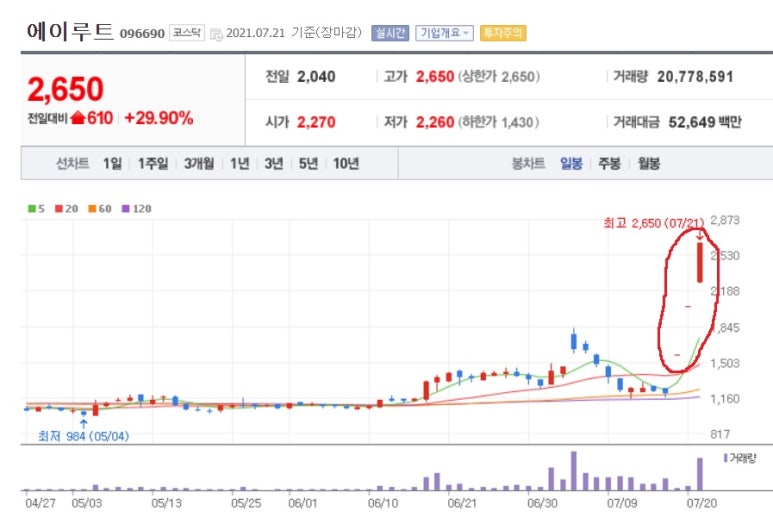Image resolution: width=773 pixels, height=530 pixels.
Task: Click the 2,873 price axis label
Action: coord(725,220)
